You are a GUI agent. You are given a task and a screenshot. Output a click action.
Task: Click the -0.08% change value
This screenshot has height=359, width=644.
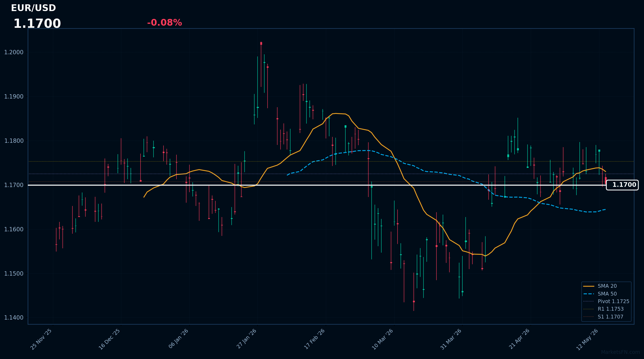164,23
